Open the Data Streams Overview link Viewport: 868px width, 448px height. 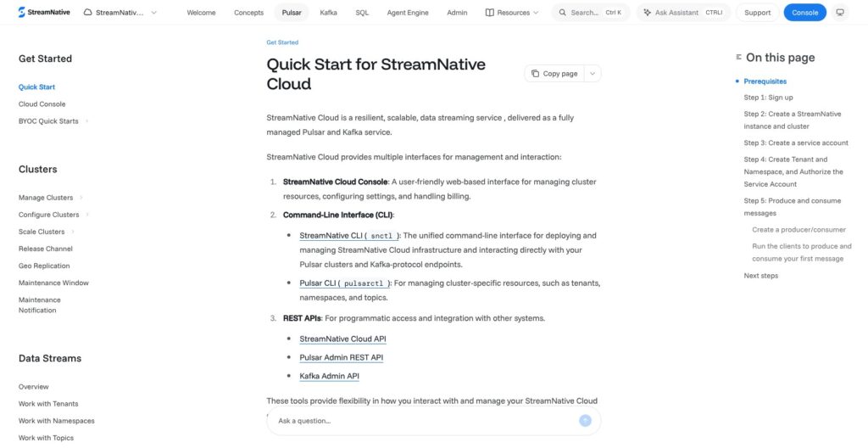(x=34, y=387)
